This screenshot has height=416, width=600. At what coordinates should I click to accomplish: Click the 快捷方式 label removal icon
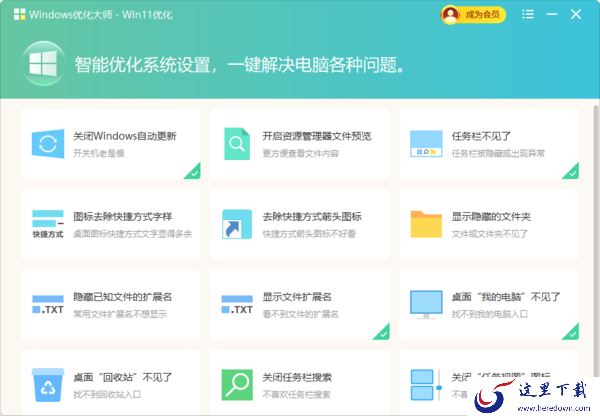48,224
